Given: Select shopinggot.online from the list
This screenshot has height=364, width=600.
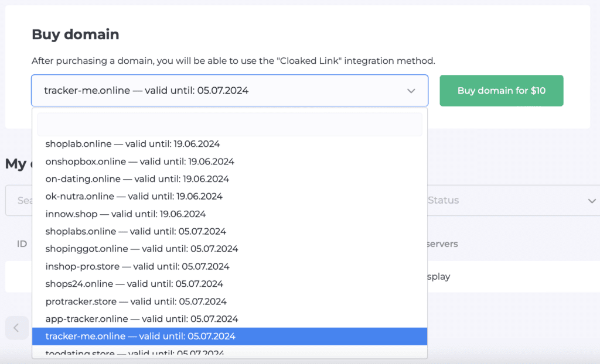Looking at the screenshot, I should tap(142, 248).
